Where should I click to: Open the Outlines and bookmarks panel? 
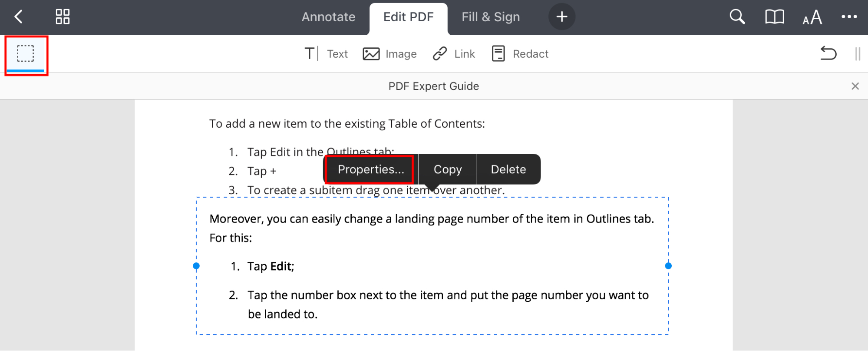(774, 17)
